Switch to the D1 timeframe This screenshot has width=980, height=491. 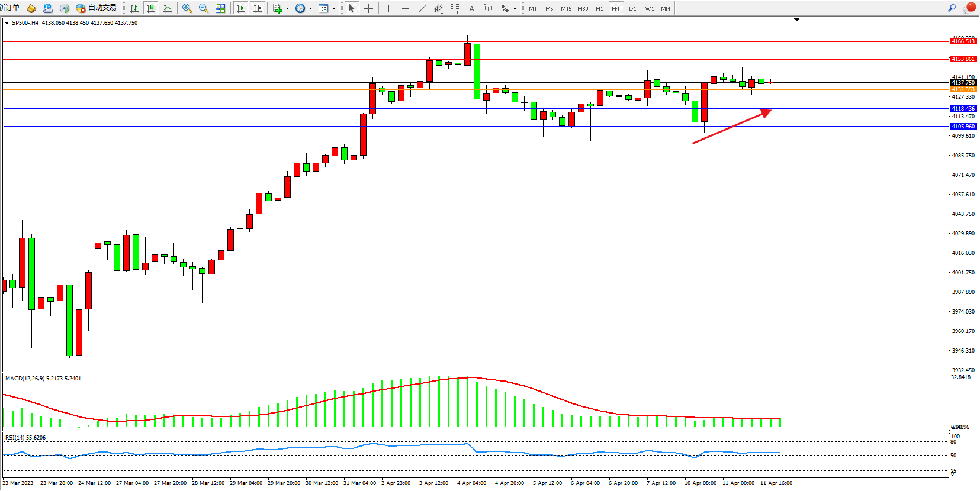click(x=632, y=8)
